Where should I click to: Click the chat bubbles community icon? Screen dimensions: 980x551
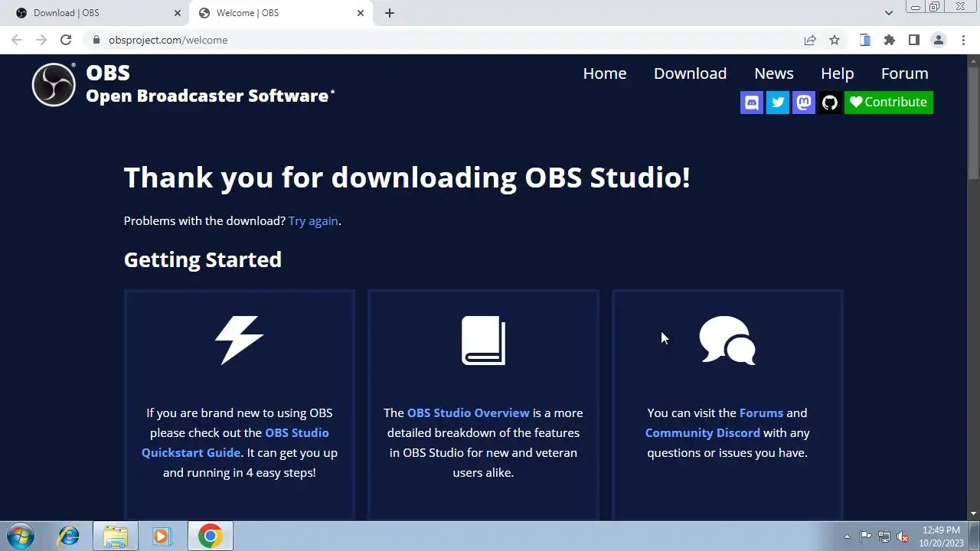point(727,340)
